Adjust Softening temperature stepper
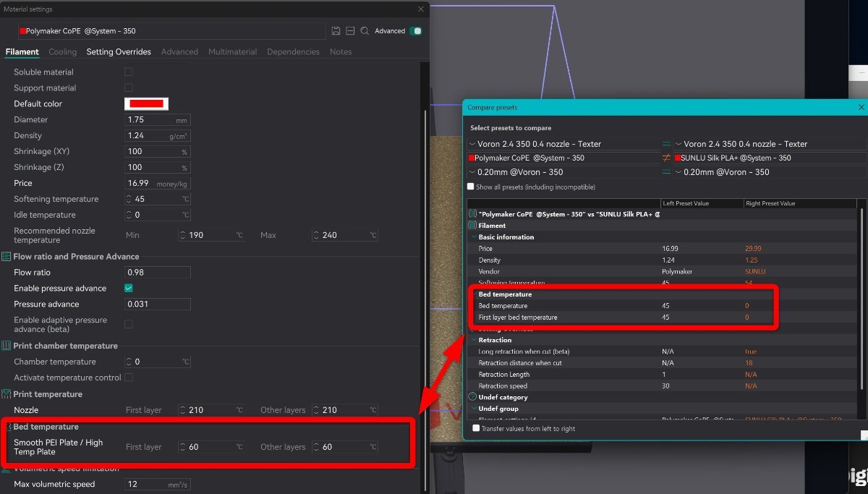 [129, 199]
